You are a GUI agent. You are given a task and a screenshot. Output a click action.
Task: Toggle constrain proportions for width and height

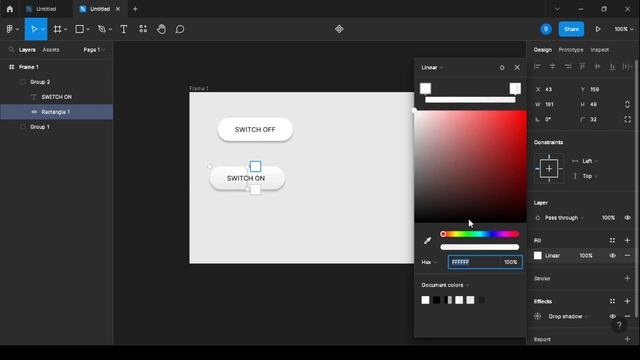[x=627, y=104]
